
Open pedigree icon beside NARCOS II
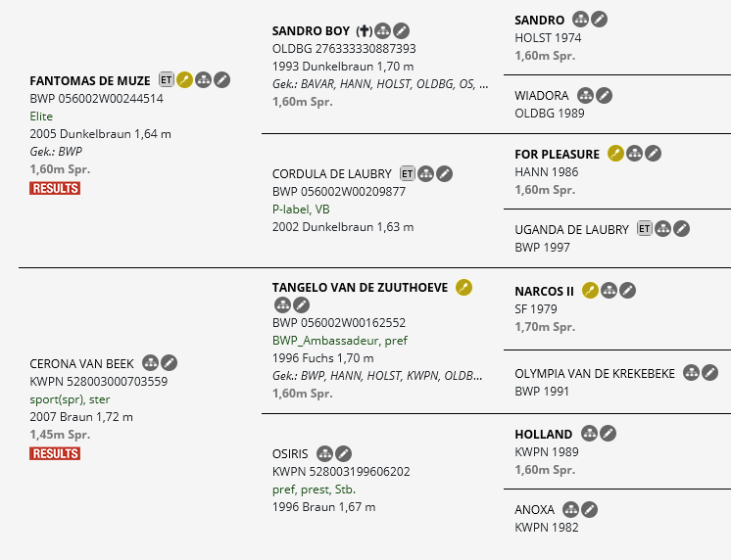[x=609, y=290]
